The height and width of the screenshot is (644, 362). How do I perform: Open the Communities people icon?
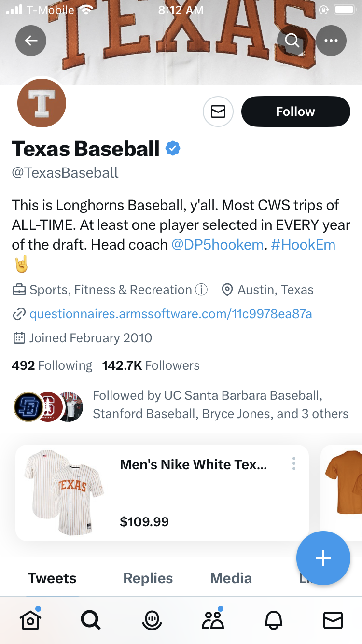pyautogui.click(x=212, y=620)
